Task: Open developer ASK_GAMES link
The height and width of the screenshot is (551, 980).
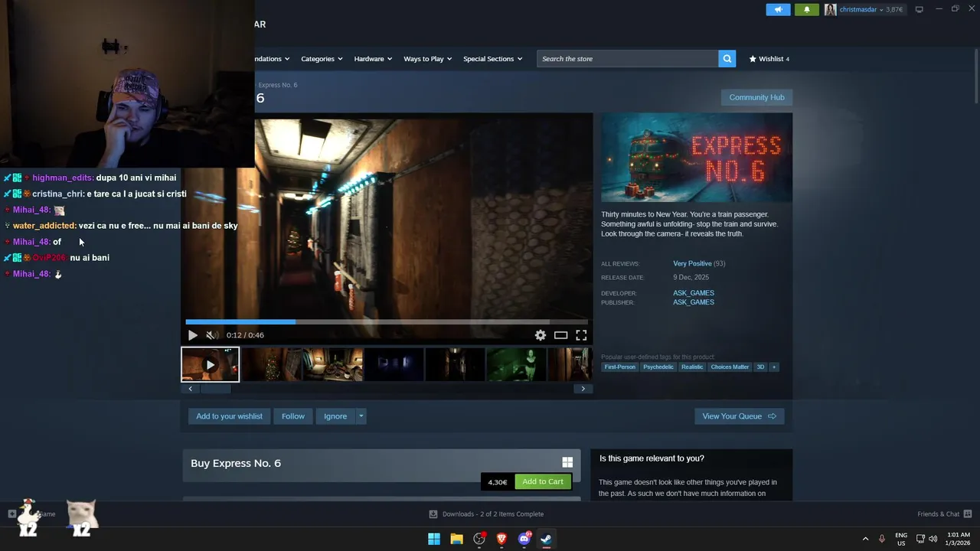Action: point(694,293)
